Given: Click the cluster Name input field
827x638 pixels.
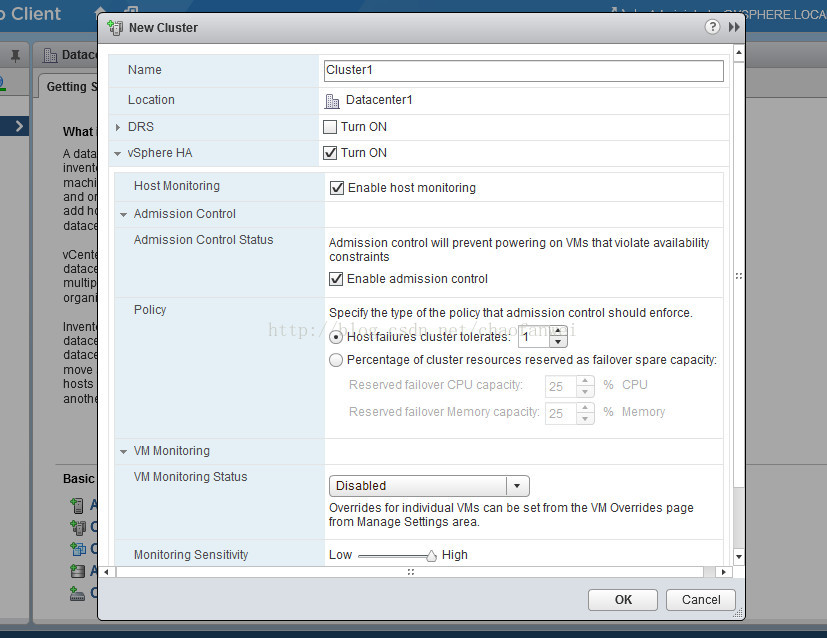Looking at the screenshot, I should 523,71.
